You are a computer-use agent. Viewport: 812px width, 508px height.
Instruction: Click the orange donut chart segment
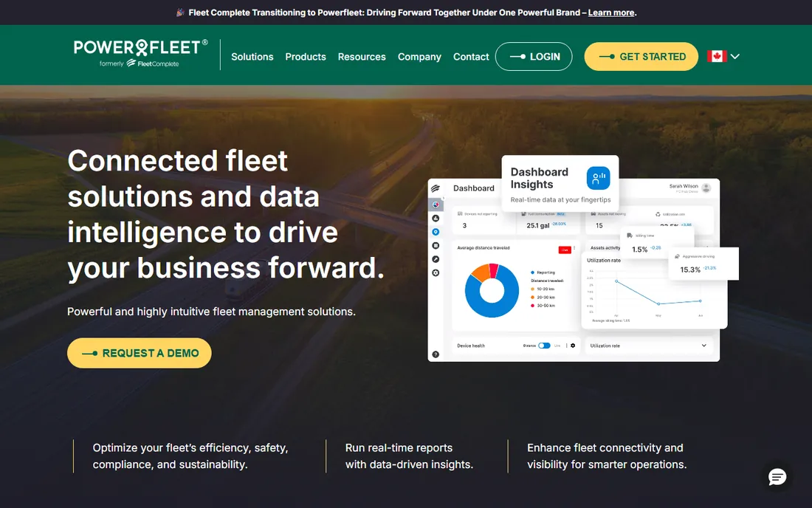[x=481, y=273]
